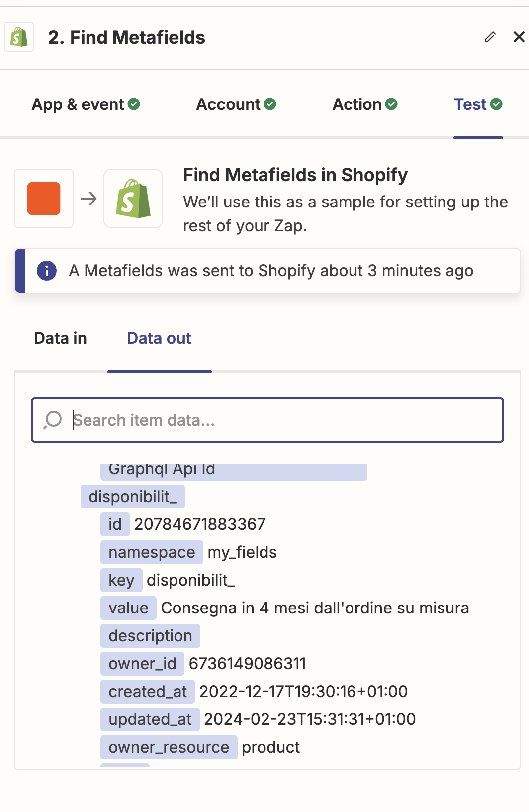Open the Action tab
The height and width of the screenshot is (812, 529).
pos(365,104)
